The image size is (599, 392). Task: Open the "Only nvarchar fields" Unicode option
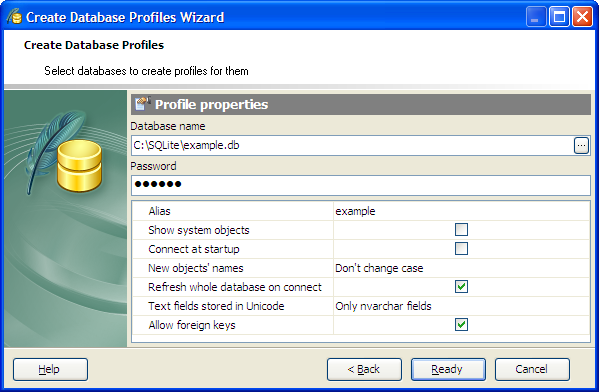pyautogui.click(x=383, y=306)
